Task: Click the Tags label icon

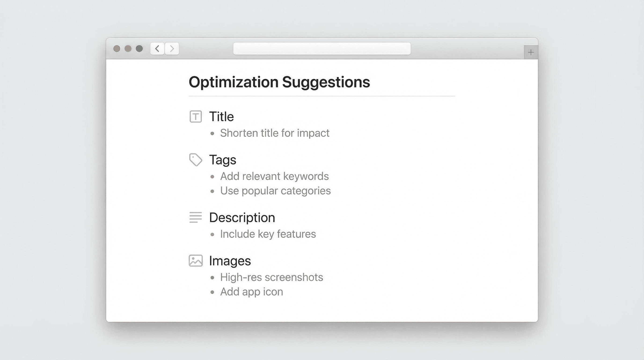Action: pos(195,159)
